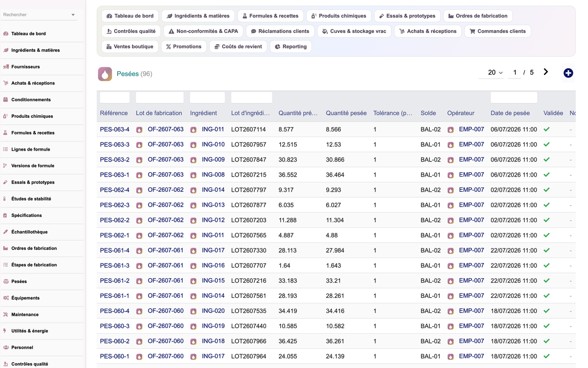Screen dimensions: 588x368
Task: Click Date de pesée filter field
Action: pos(514,97)
